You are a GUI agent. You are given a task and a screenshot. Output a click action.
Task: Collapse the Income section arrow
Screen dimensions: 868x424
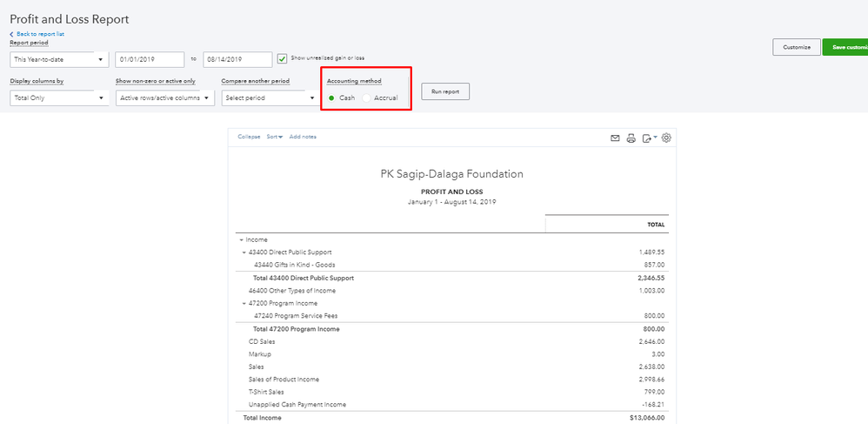(240, 239)
